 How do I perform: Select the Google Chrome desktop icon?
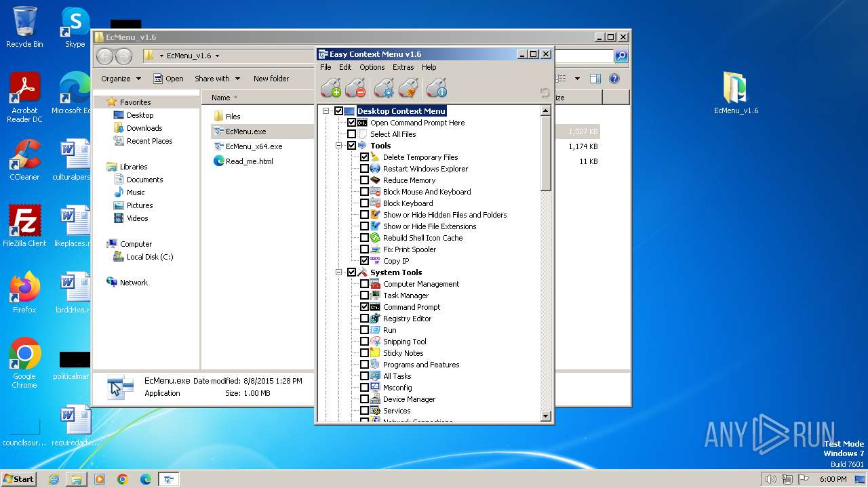(x=24, y=363)
